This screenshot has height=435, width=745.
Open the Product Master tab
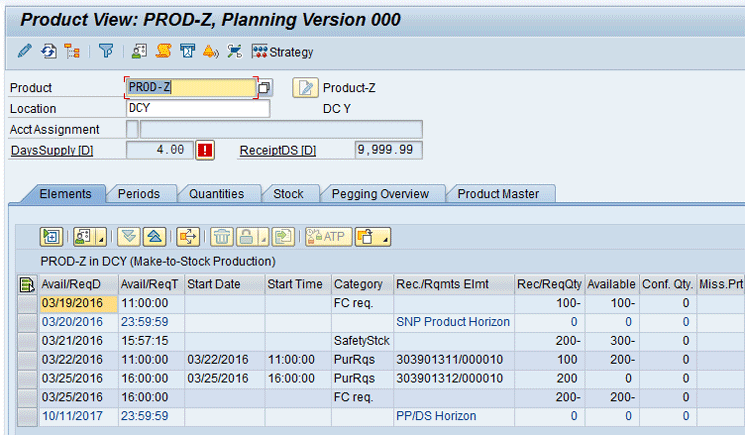tap(498, 194)
